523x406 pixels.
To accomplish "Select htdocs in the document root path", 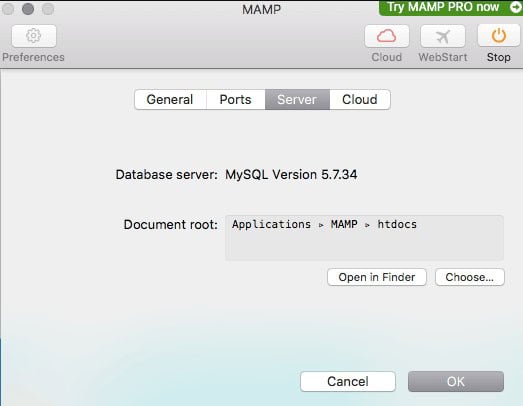I will tap(397, 224).
